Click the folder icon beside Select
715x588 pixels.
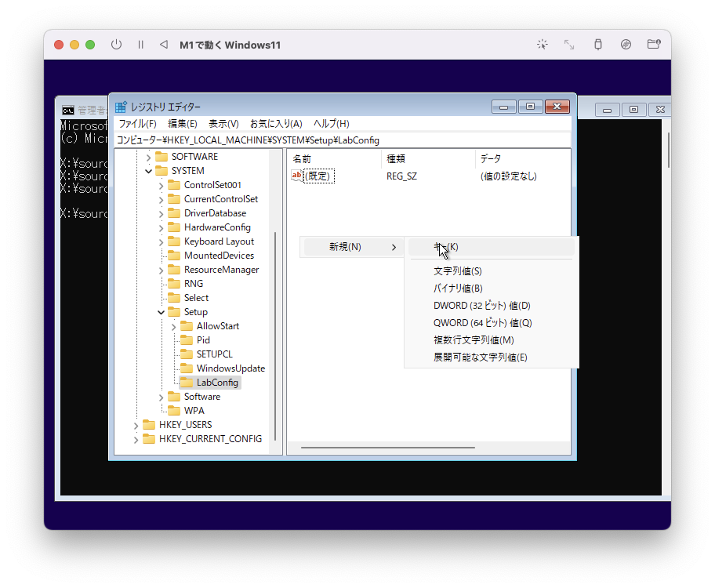pyautogui.click(x=174, y=298)
